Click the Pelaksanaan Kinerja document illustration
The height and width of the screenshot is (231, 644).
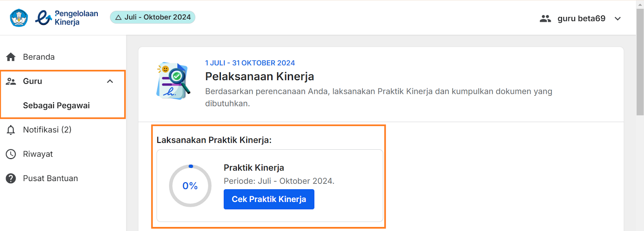pyautogui.click(x=173, y=81)
